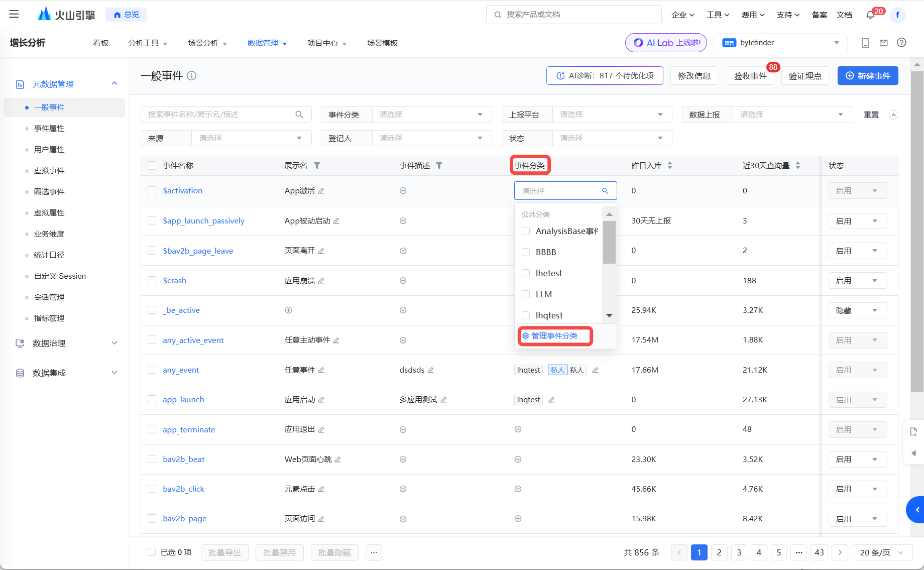Image resolution: width=924 pixels, height=570 pixels.
Task: Click the mobile device icon in header
Action: pyautogui.click(x=865, y=43)
